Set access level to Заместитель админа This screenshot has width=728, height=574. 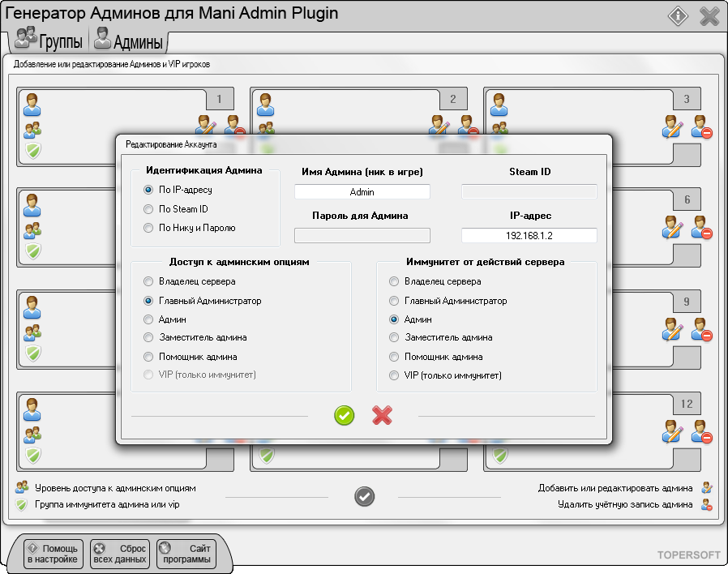[195, 337]
